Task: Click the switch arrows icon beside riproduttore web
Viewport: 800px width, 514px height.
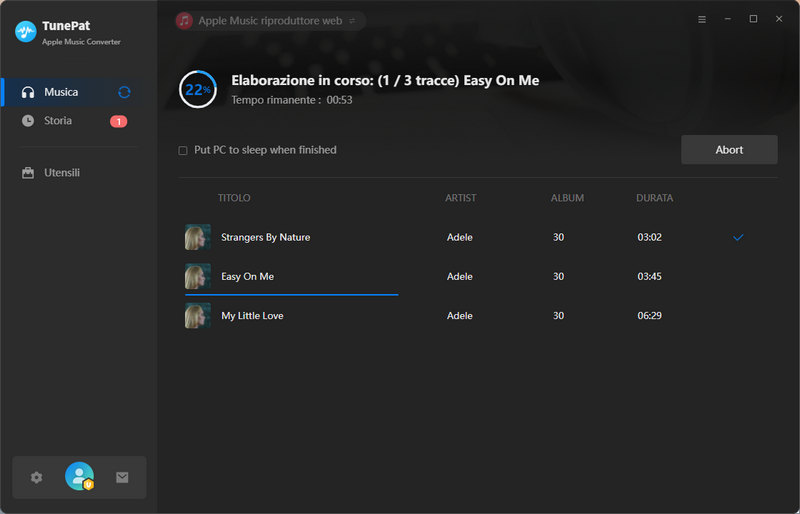Action: pyautogui.click(x=352, y=21)
